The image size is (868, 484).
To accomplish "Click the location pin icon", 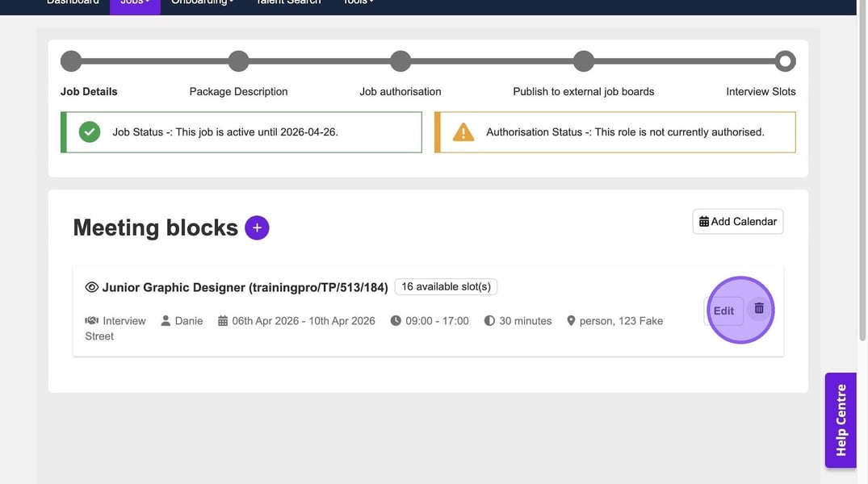I will pyautogui.click(x=571, y=321).
